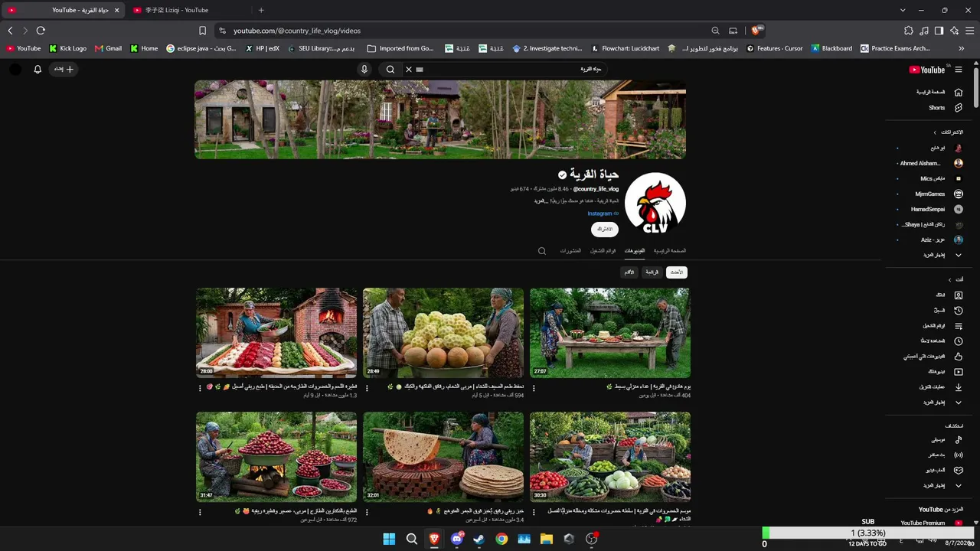Go back to previous page
The height and width of the screenshot is (551, 980).
tap(10, 31)
